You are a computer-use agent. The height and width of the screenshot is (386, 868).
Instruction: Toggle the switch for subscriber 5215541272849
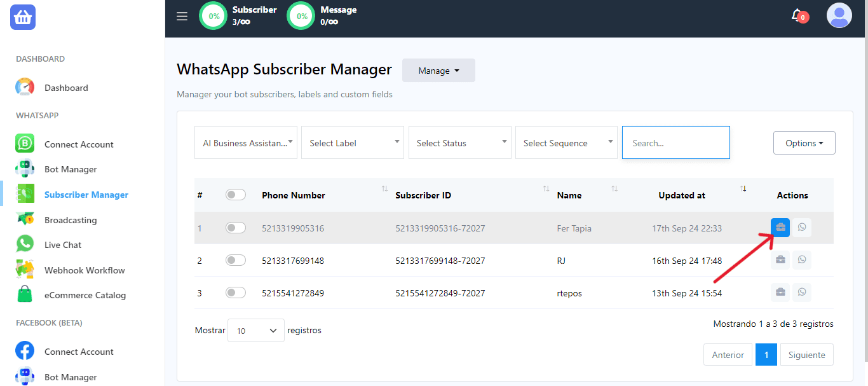[236, 293]
